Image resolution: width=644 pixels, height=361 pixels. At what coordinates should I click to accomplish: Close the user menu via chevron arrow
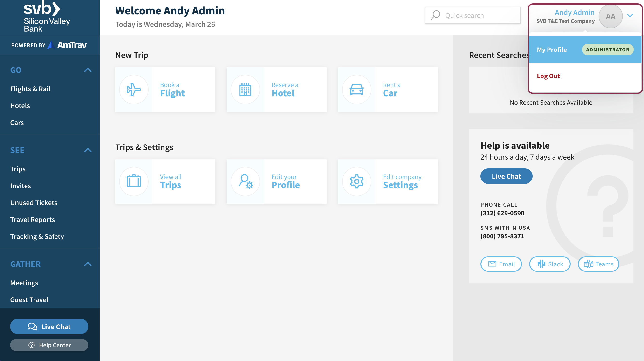[630, 16]
